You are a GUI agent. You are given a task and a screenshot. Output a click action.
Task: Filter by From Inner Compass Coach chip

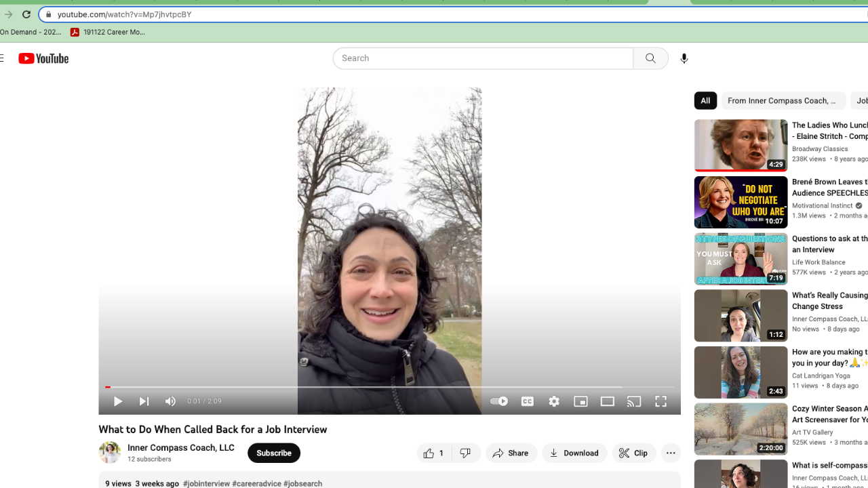tap(783, 100)
